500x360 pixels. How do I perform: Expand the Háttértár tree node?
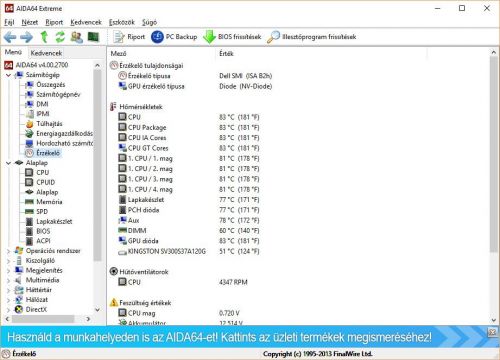(x=8, y=290)
